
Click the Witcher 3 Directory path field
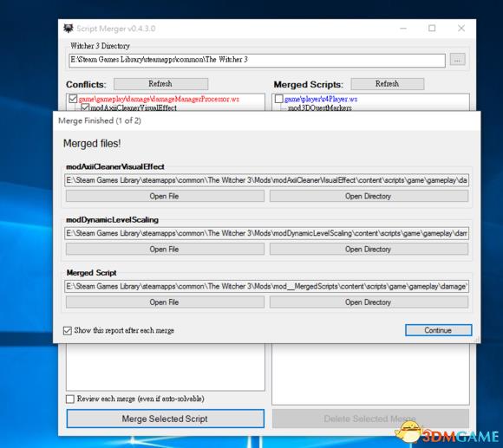coord(257,61)
